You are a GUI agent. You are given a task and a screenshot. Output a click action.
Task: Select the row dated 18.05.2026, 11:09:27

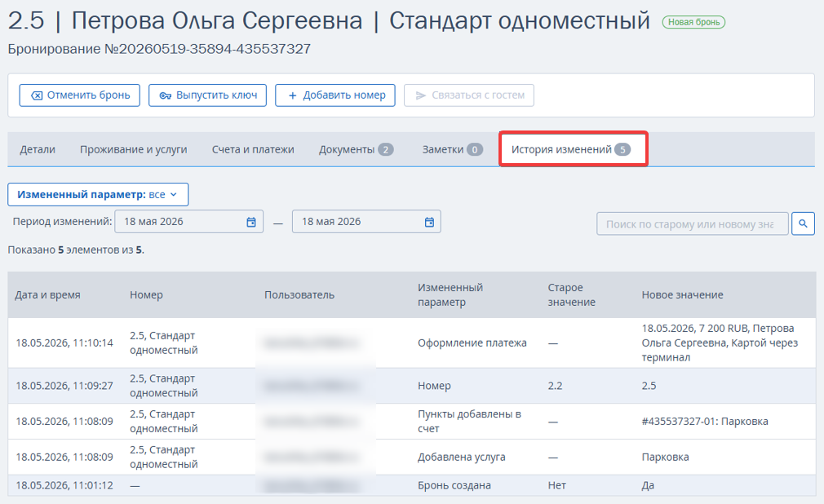pyautogui.click(x=411, y=386)
